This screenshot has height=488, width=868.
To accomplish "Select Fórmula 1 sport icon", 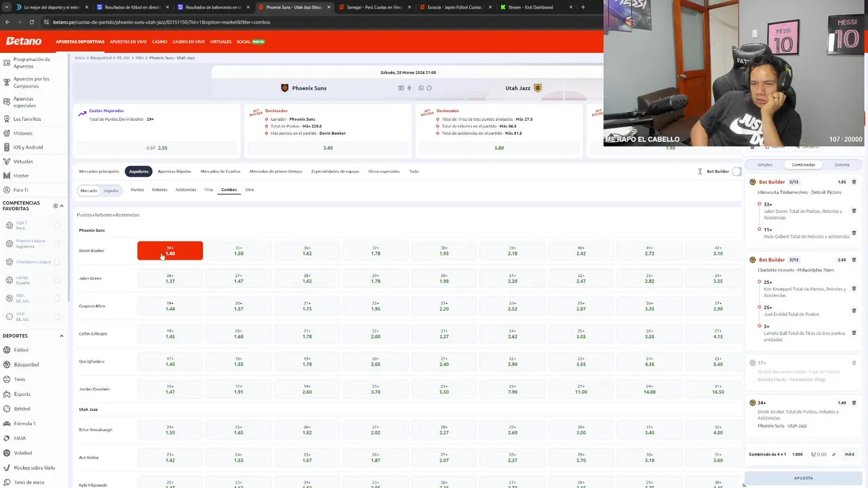I will pos(6,424).
